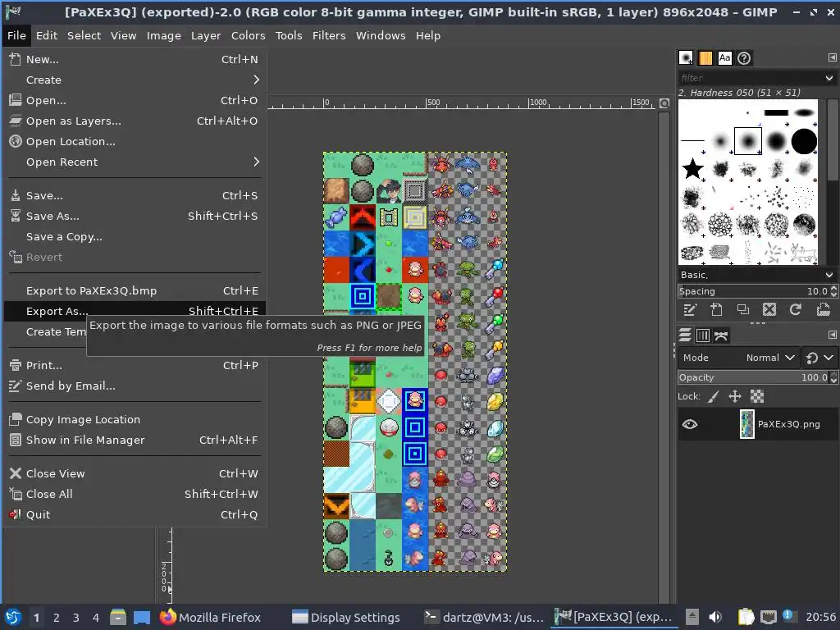Image resolution: width=840 pixels, height=630 pixels.
Task: Click the Open brush as image icon
Action: [x=823, y=309]
